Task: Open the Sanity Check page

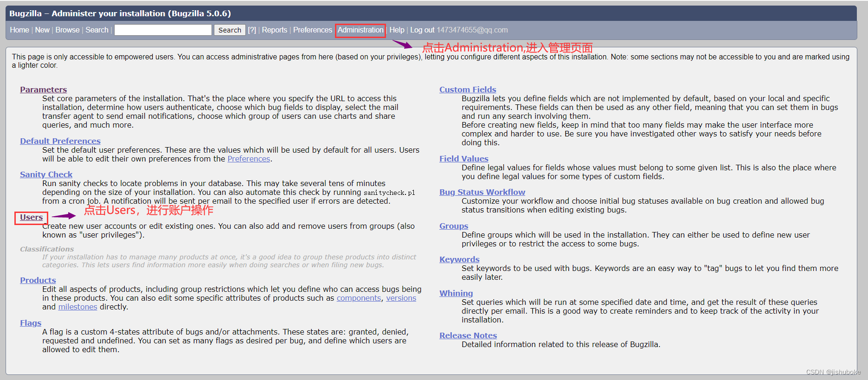Action: [46, 174]
